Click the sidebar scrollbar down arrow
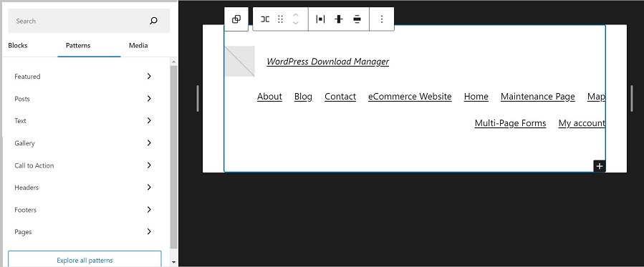 pos(174,262)
